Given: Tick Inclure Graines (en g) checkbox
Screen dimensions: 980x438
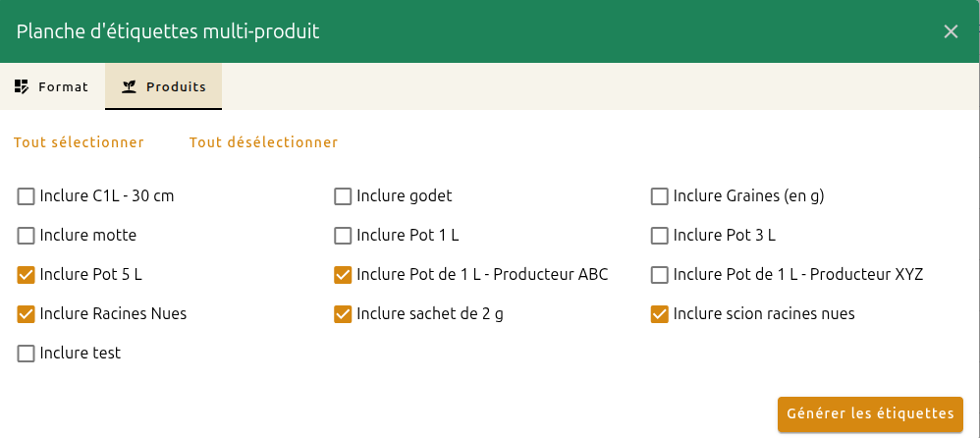Looking at the screenshot, I should pos(659,196).
